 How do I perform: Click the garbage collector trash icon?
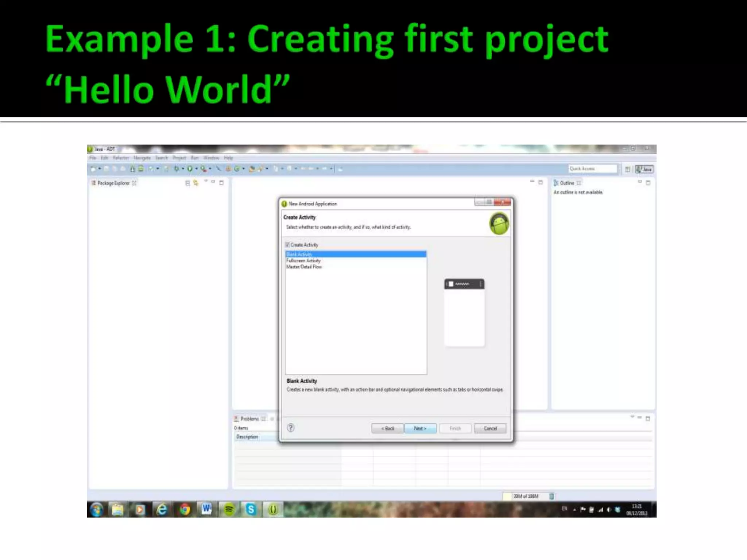tap(551, 496)
